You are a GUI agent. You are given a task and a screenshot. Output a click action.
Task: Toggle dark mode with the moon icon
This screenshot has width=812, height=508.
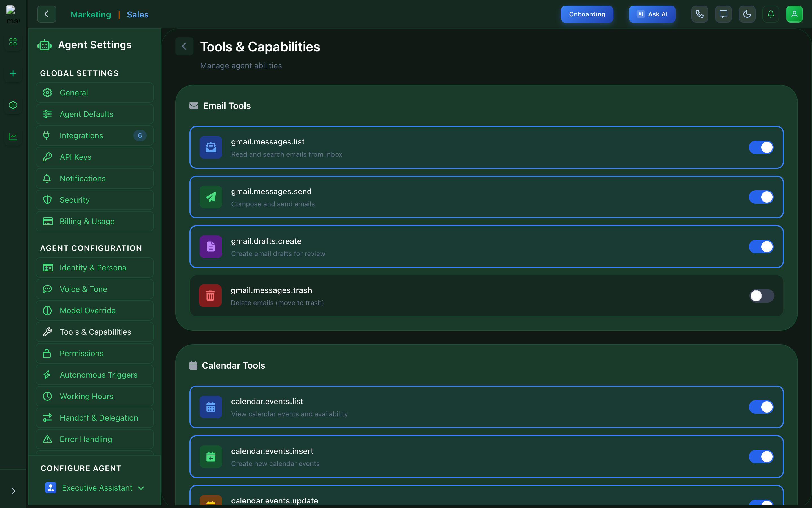tap(747, 14)
